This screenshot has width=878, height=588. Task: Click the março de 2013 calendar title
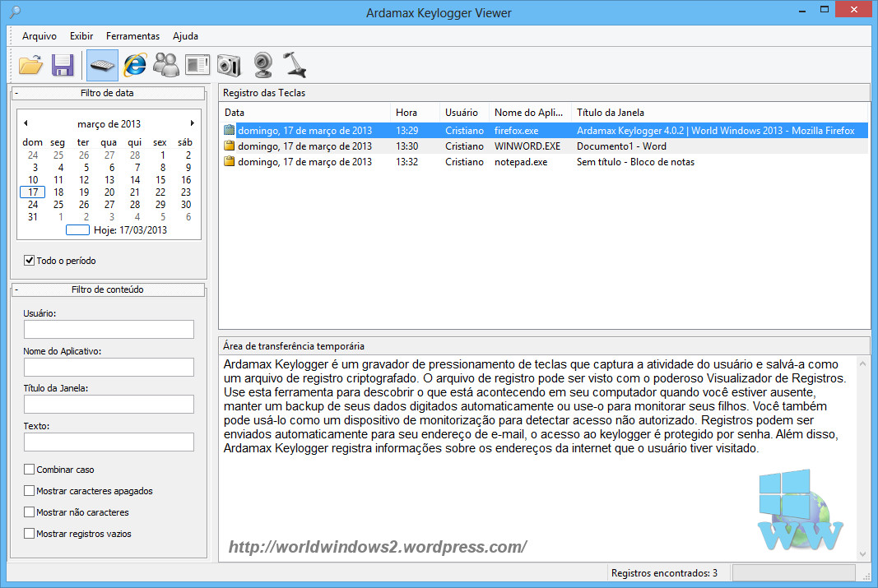tap(109, 123)
